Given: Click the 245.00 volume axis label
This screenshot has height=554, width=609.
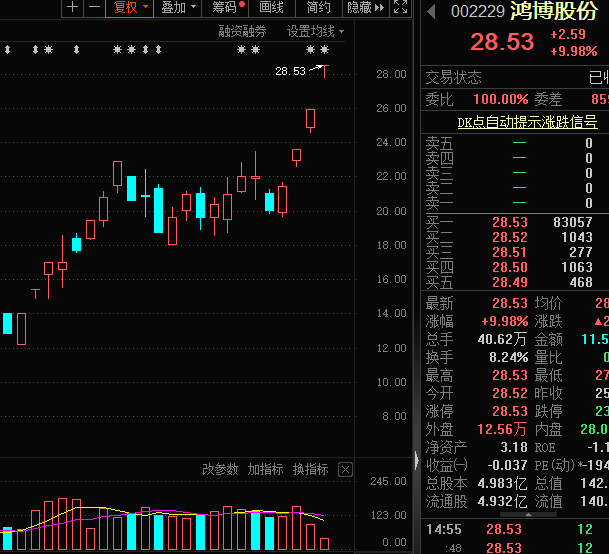Looking at the screenshot, I should (x=388, y=481).
